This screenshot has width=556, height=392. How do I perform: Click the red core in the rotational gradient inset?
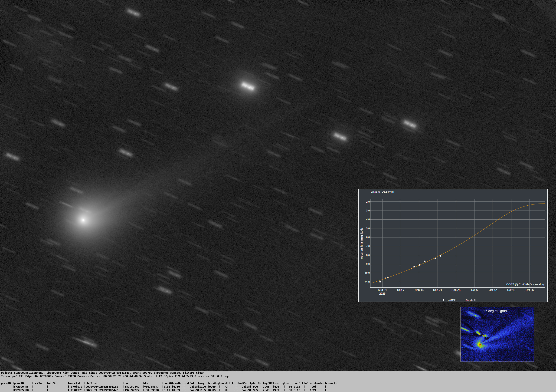pyautogui.click(x=480, y=345)
